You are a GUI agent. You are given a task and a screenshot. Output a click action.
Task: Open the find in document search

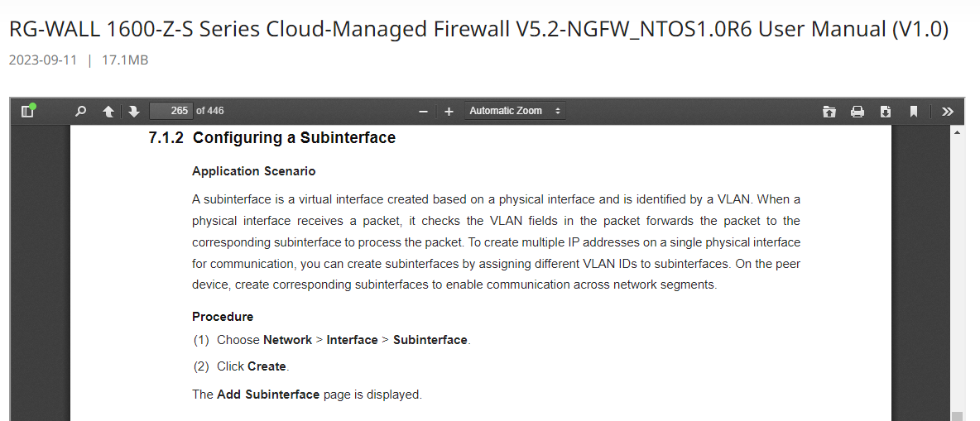pos(80,111)
